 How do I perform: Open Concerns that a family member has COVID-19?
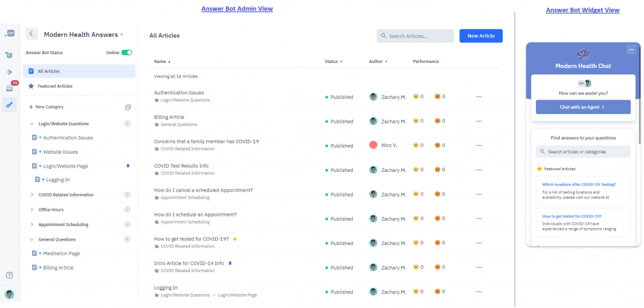(206, 142)
